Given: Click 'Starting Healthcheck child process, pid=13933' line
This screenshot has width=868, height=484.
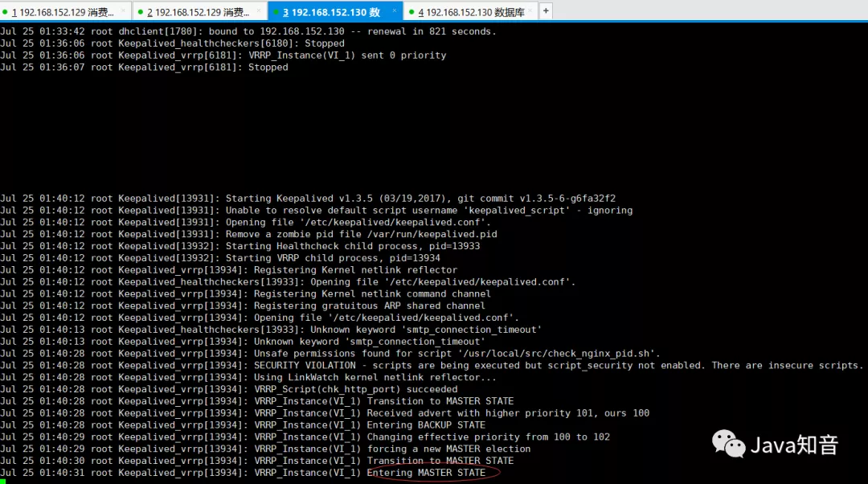Looking at the screenshot, I should 240,246.
